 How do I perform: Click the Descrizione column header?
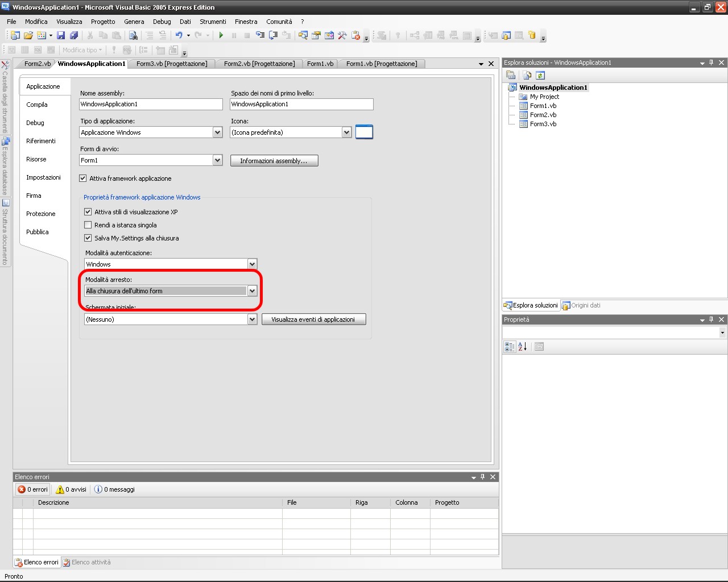coord(158,502)
